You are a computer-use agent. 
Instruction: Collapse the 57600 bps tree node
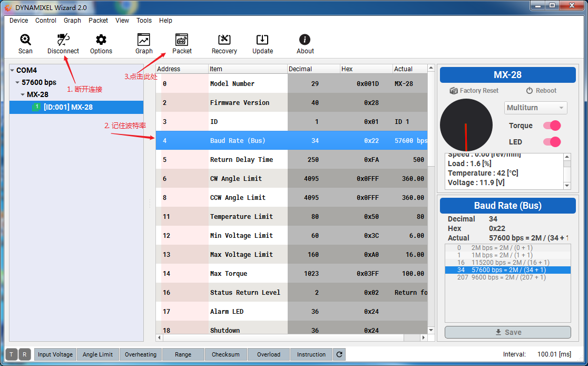click(x=17, y=82)
